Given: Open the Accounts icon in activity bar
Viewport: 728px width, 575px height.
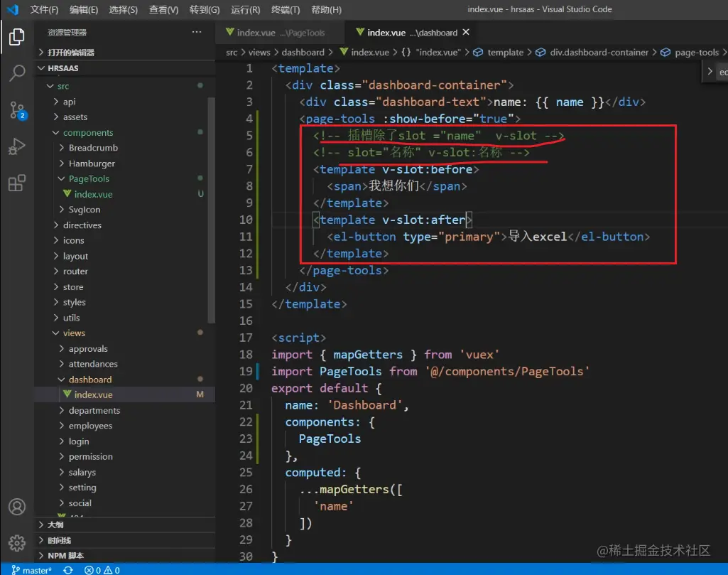Looking at the screenshot, I should 17,507.
